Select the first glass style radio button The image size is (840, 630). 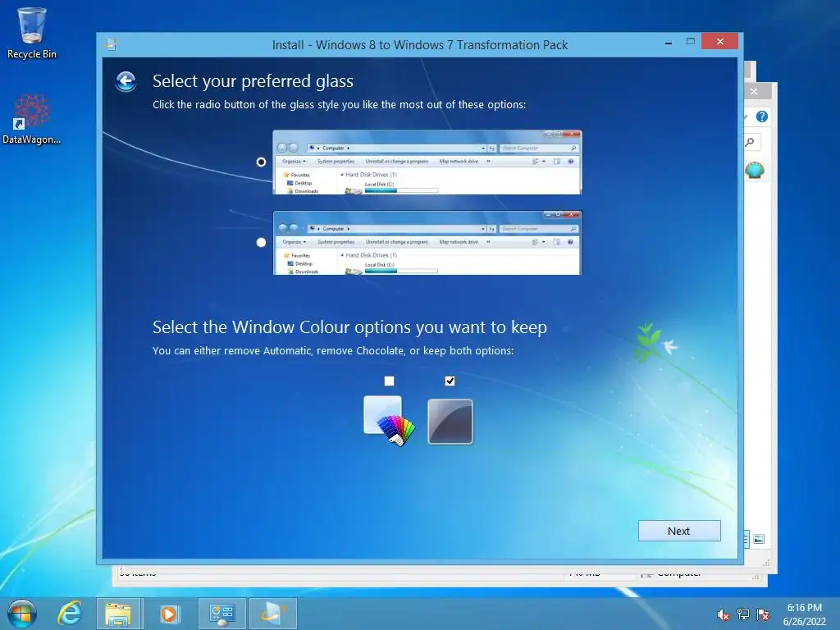(261, 162)
